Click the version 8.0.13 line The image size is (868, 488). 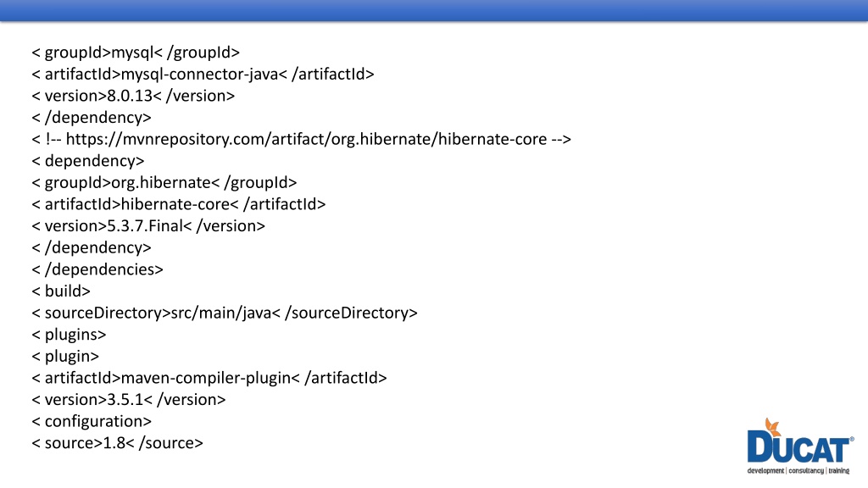(133, 96)
